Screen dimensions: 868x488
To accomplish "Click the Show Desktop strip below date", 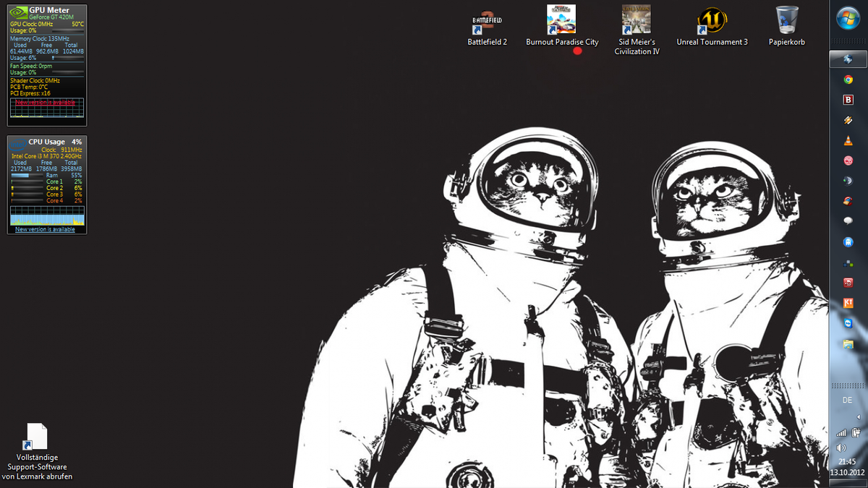I will [x=848, y=483].
